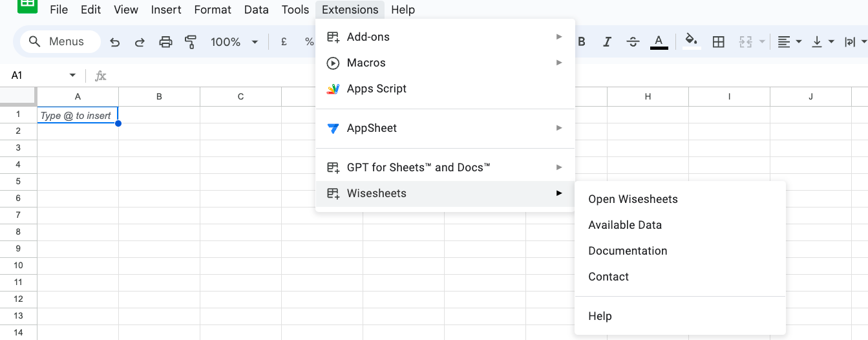Toggle strikethrough text formatting

click(x=633, y=42)
